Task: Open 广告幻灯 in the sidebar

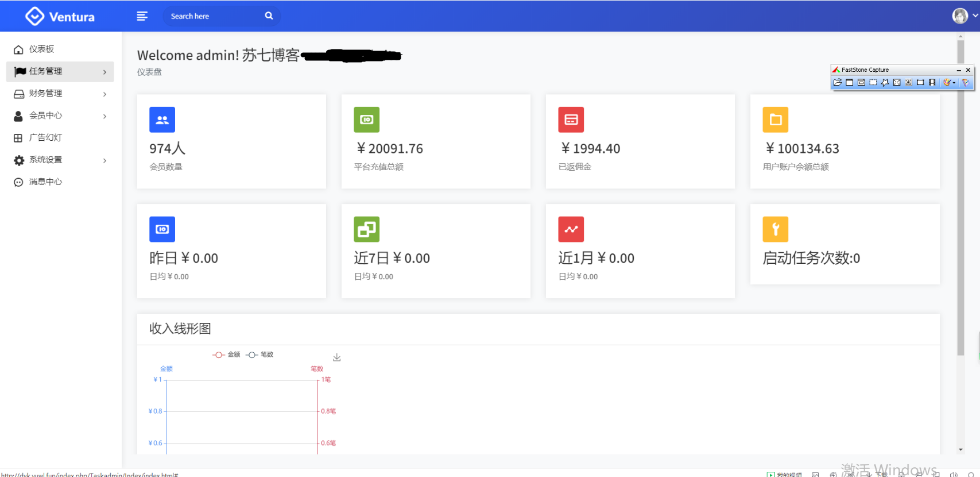Action: 45,138
